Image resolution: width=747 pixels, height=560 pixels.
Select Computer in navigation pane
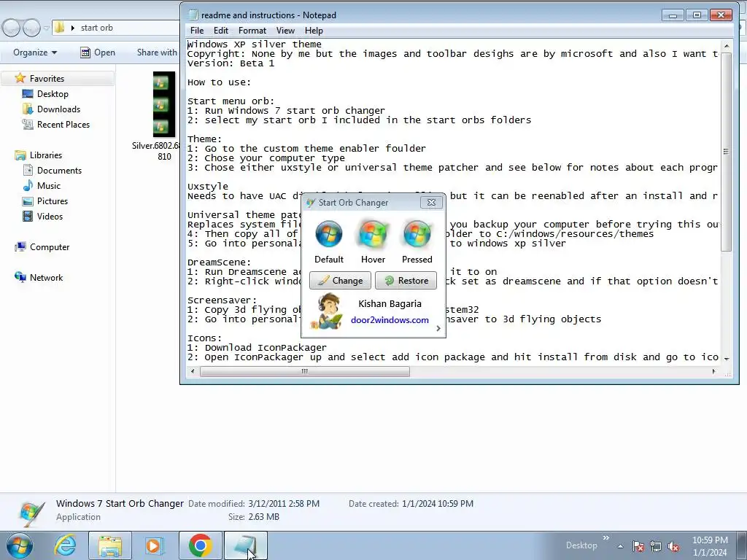pos(50,247)
